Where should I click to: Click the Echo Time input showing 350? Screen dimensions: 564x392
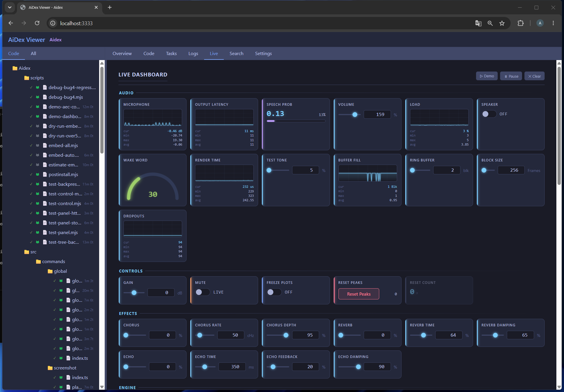[x=232, y=367]
